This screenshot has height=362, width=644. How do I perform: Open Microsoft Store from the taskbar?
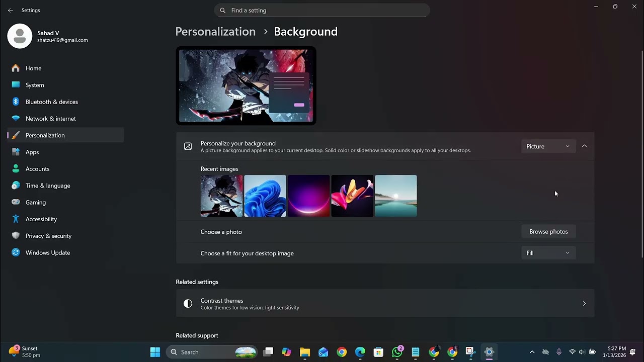coord(378,352)
